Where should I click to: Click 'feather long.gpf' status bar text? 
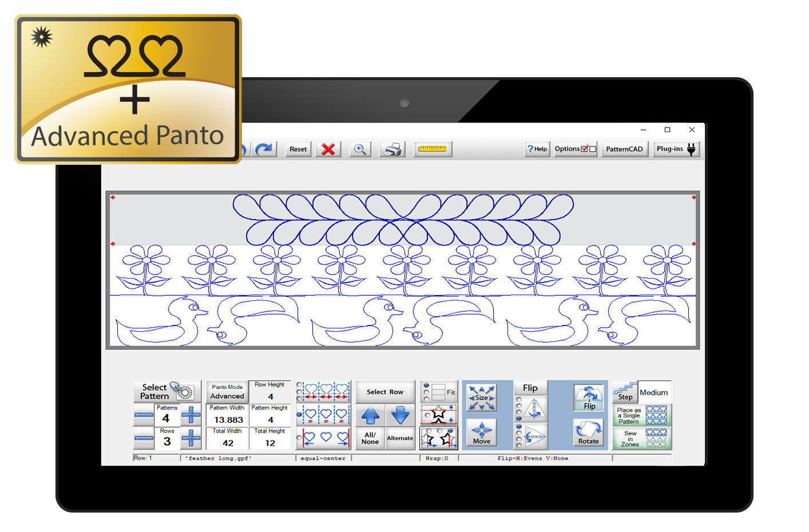[x=218, y=458]
